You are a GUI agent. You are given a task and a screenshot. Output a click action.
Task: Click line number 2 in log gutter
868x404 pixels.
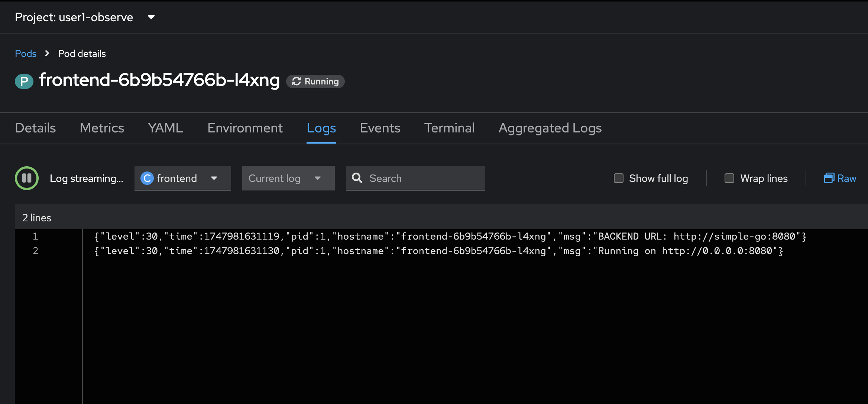35,251
